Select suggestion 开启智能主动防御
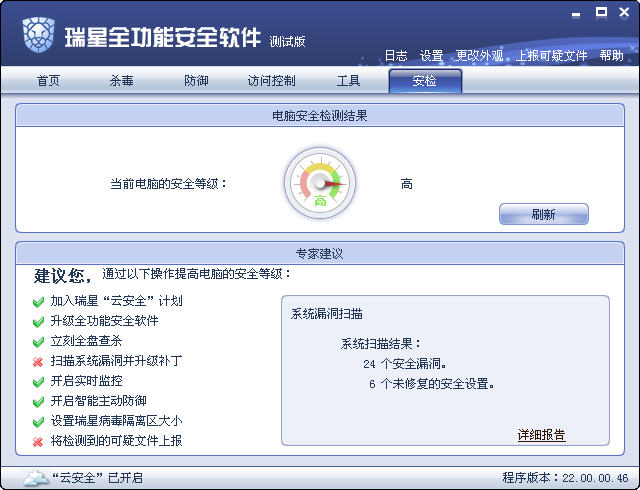This screenshot has width=640, height=490. click(x=98, y=401)
